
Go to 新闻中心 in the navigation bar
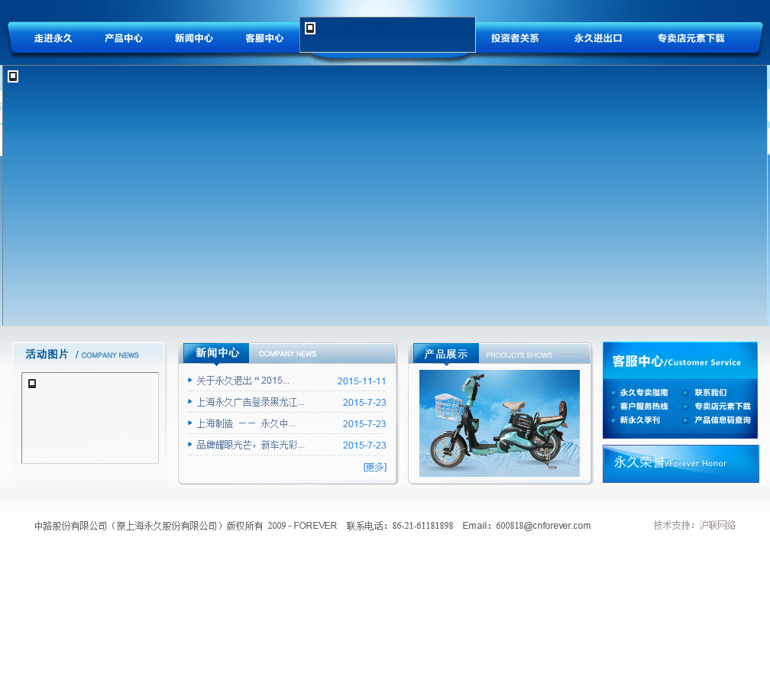point(194,38)
